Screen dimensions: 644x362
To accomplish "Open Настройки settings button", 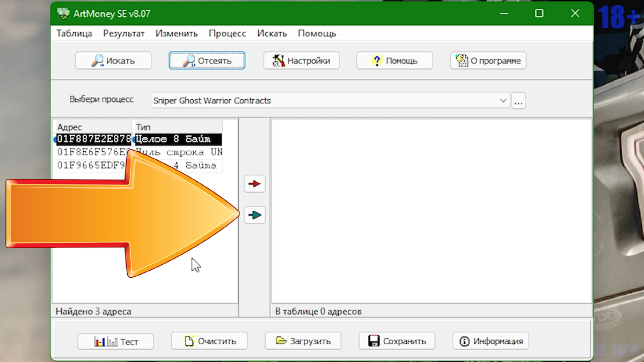I will tap(301, 61).
